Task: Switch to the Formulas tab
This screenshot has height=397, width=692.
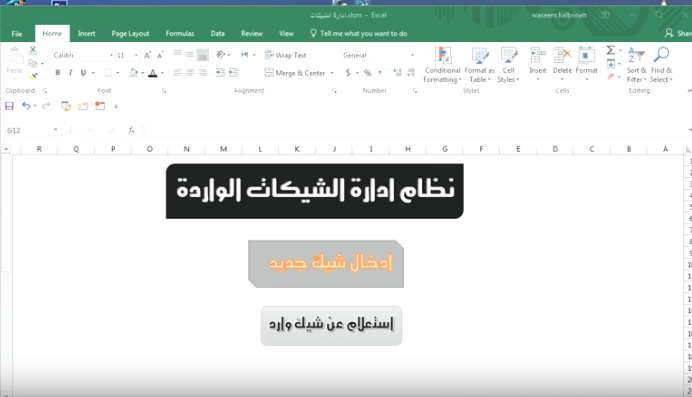Action: click(180, 34)
